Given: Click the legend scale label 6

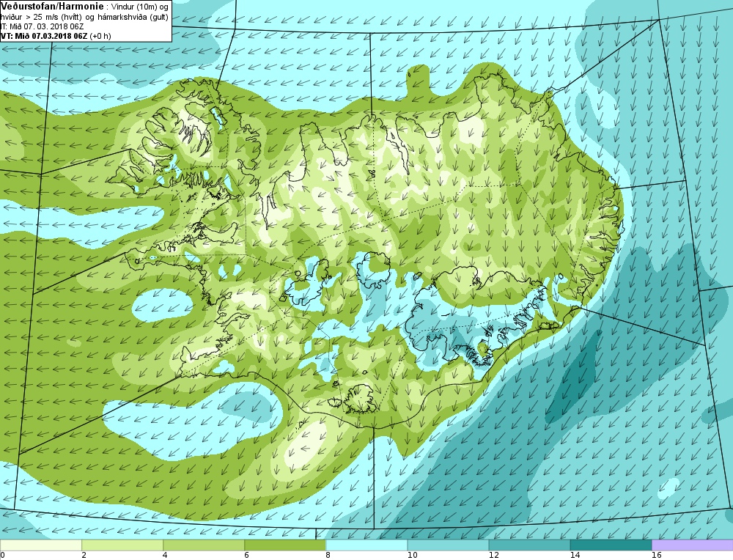Looking at the screenshot, I should click(246, 555).
